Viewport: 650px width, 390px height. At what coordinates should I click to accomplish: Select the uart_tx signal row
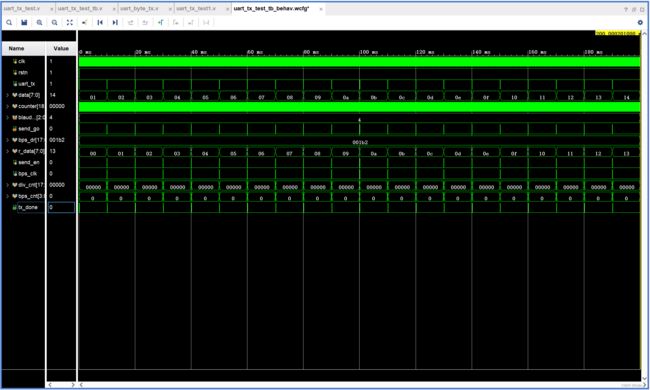[24, 84]
